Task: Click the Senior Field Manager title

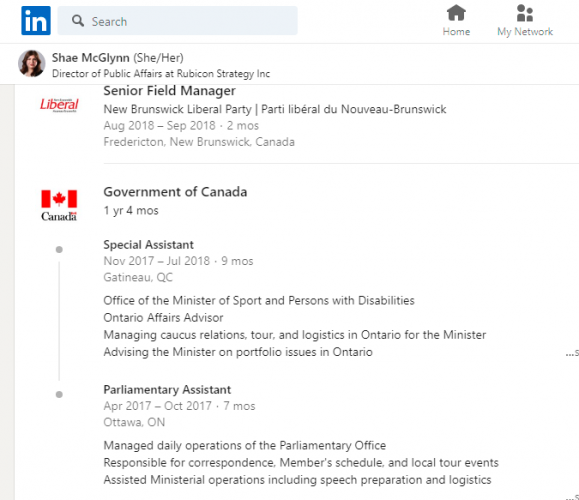Action: point(169,91)
